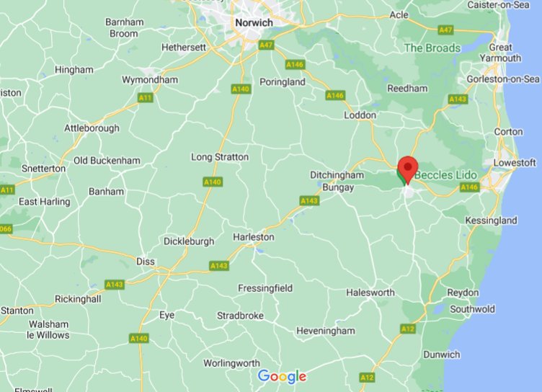Click the A47 road shield near Norwich

tap(266, 45)
